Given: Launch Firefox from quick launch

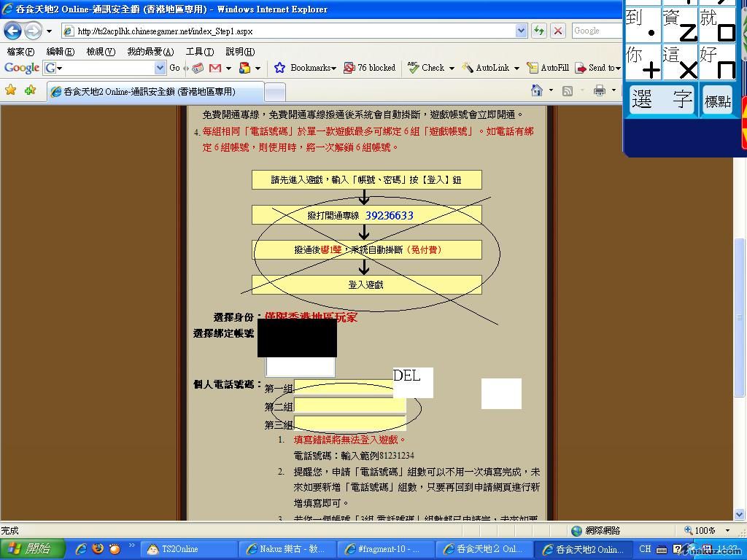Looking at the screenshot, I should click(x=98, y=548).
